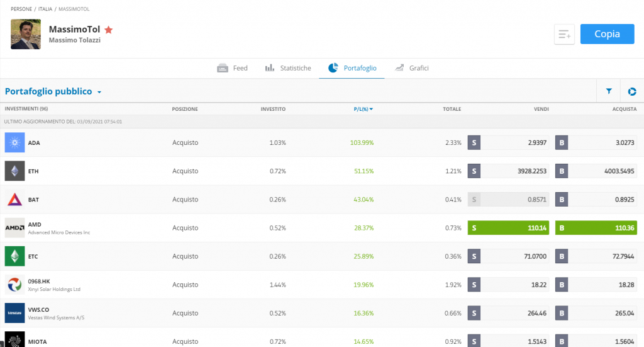Click Massimo Tolazzi full name text
Viewport: 644px width, 347px height.
[75, 40]
